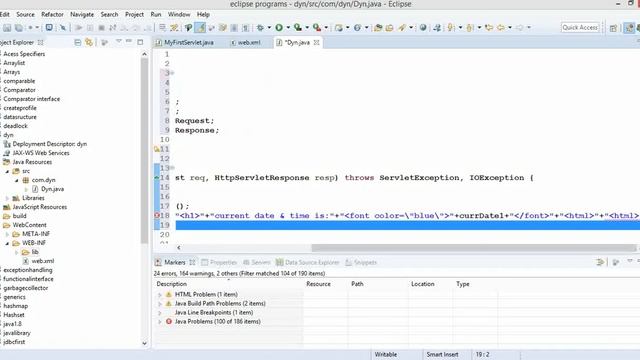The width and height of the screenshot is (640, 360).
Task: Close the Dyn.java editor tab
Action: coord(316,42)
